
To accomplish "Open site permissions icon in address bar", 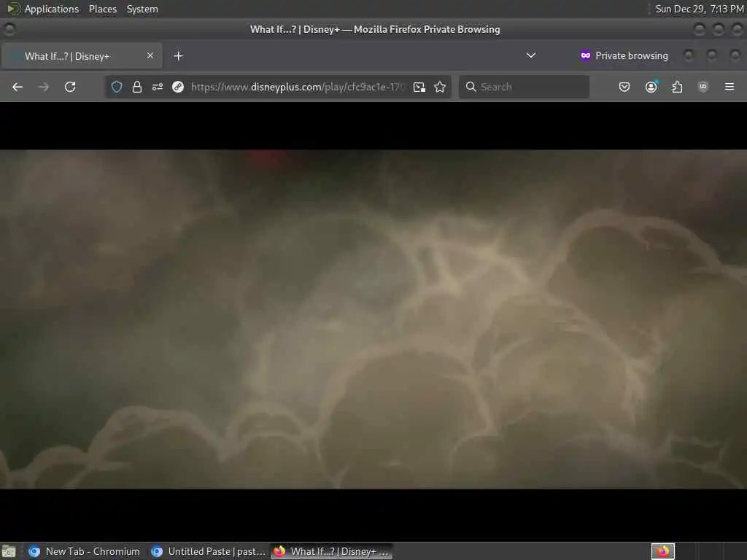I will [x=158, y=87].
